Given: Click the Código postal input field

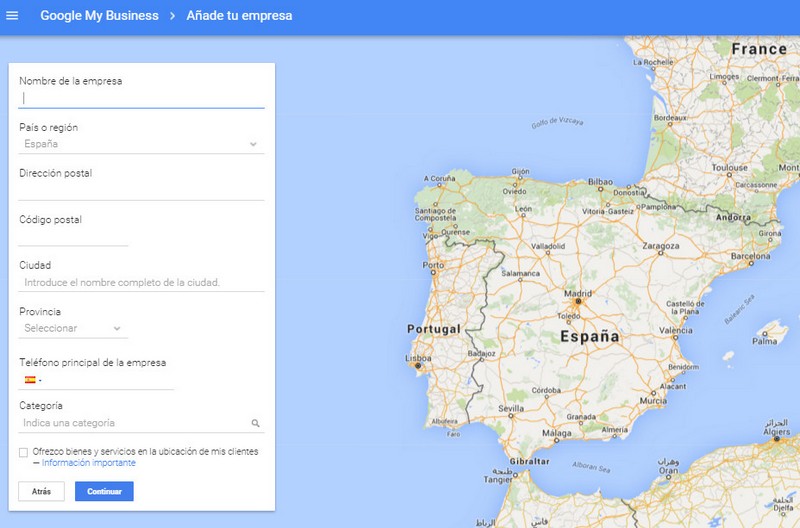Looking at the screenshot, I should pyautogui.click(x=73, y=236).
